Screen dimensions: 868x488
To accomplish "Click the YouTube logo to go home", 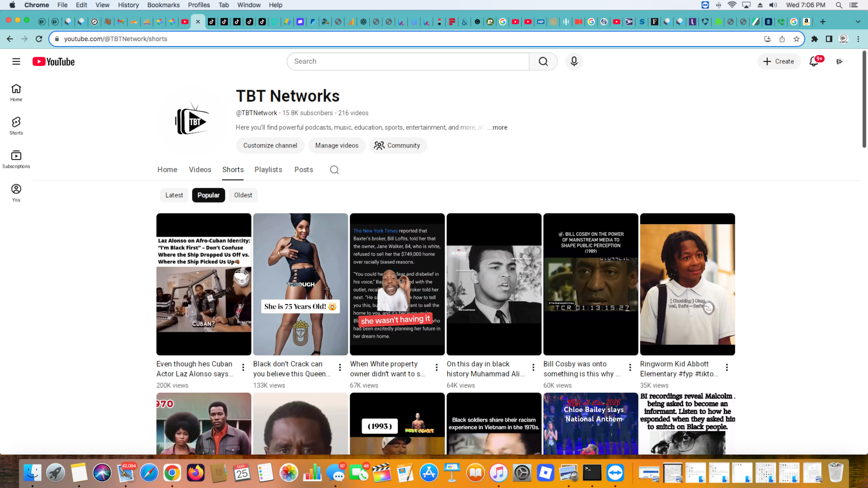I will (53, 61).
